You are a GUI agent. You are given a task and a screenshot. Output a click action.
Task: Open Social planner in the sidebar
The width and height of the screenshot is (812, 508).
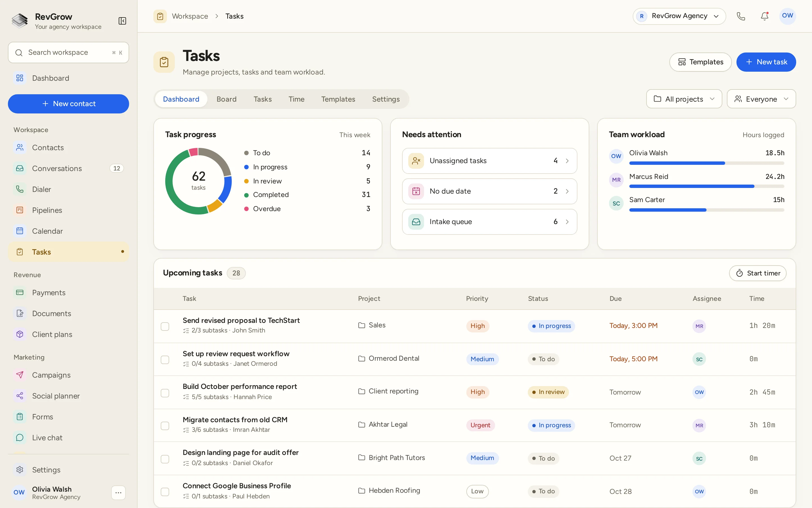click(x=69, y=396)
